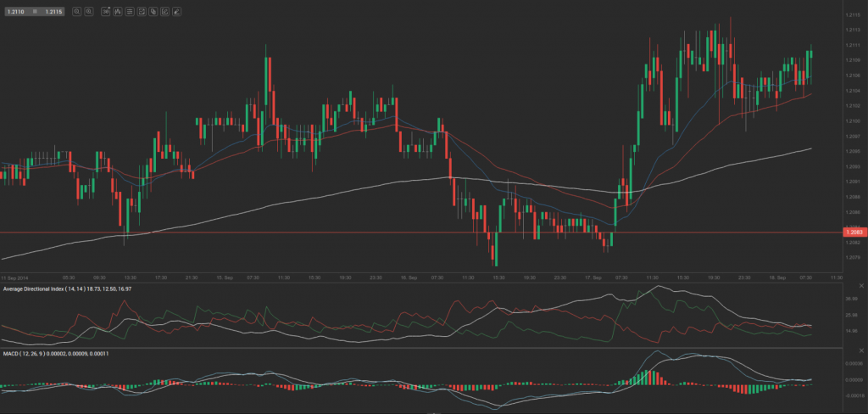Click the 11 Sep 2014 date label
The width and height of the screenshot is (868, 414).
pos(14,277)
